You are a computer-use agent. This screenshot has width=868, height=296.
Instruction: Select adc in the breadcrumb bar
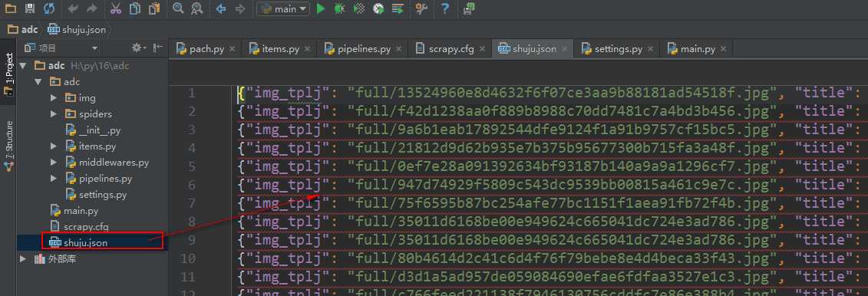coord(23,29)
